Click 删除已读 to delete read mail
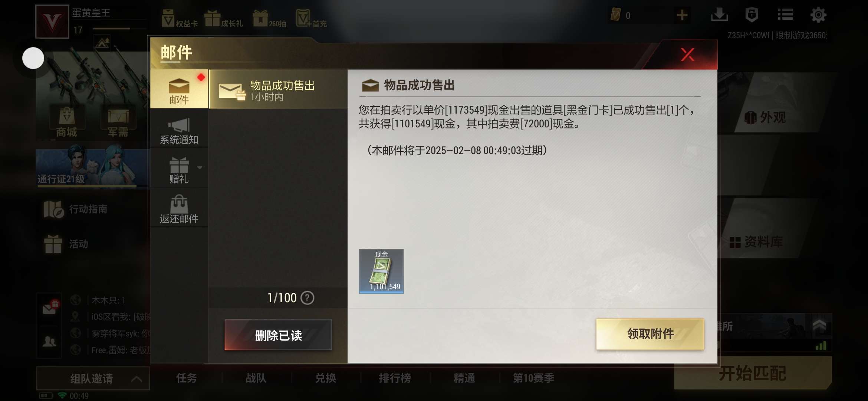Viewport: 868px width, 401px height. point(278,335)
